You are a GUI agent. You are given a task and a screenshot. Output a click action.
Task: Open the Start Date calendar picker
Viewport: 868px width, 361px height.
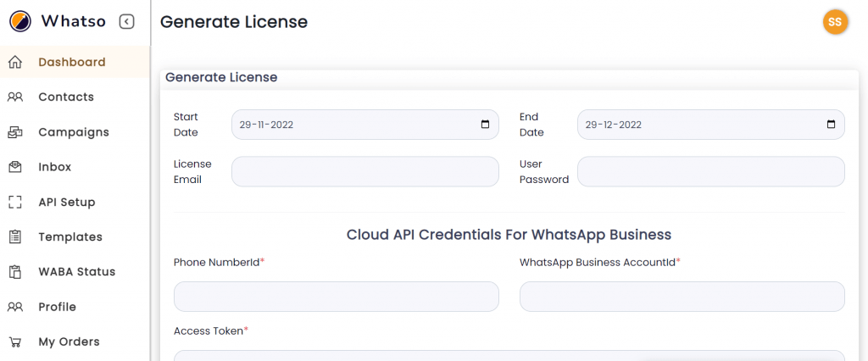485,125
